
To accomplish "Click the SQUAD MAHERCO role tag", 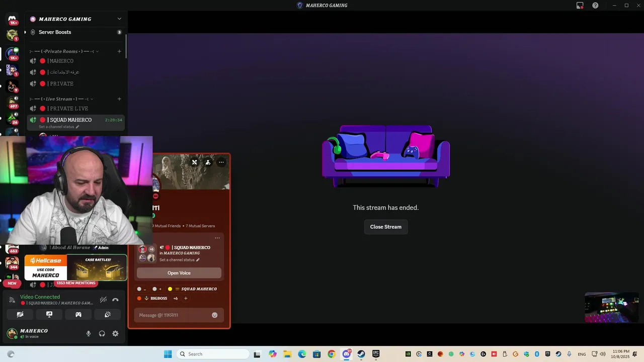I will pos(192,289).
